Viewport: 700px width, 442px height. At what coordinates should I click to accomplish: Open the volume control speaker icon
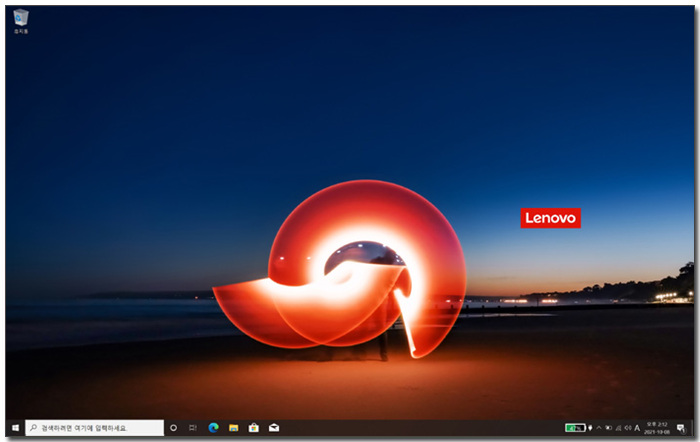[x=627, y=427]
